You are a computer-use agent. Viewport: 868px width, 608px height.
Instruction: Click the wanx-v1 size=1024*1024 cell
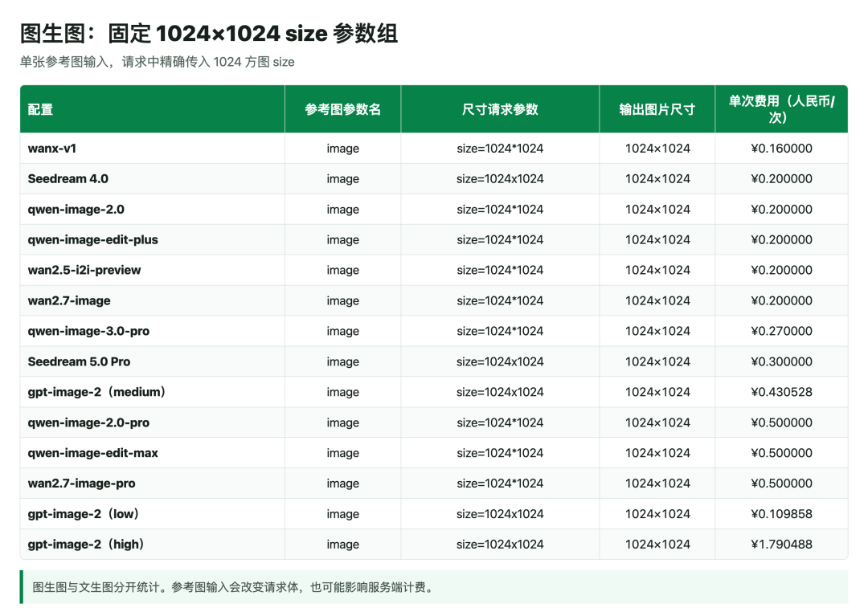coord(500,149)
